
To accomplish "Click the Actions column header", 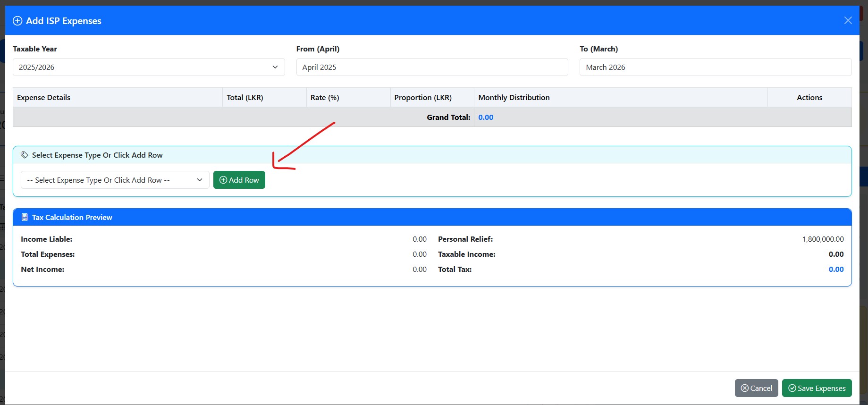I will point(809,97).
